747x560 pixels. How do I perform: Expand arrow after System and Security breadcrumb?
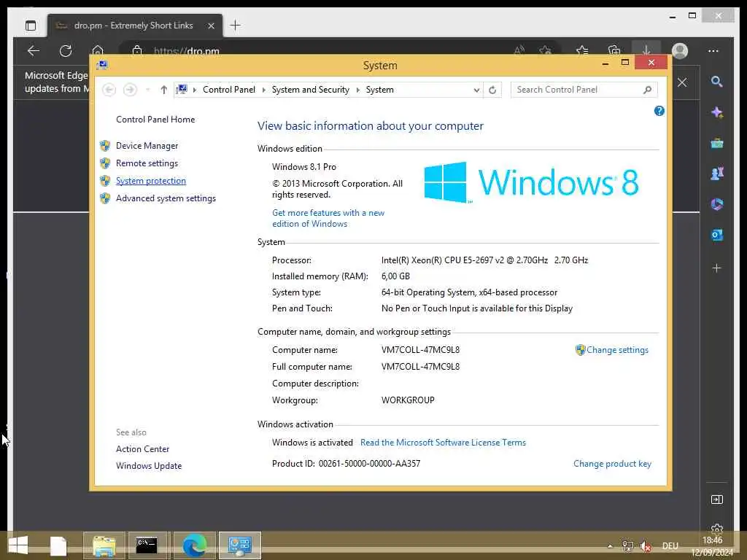coord(357,90)
